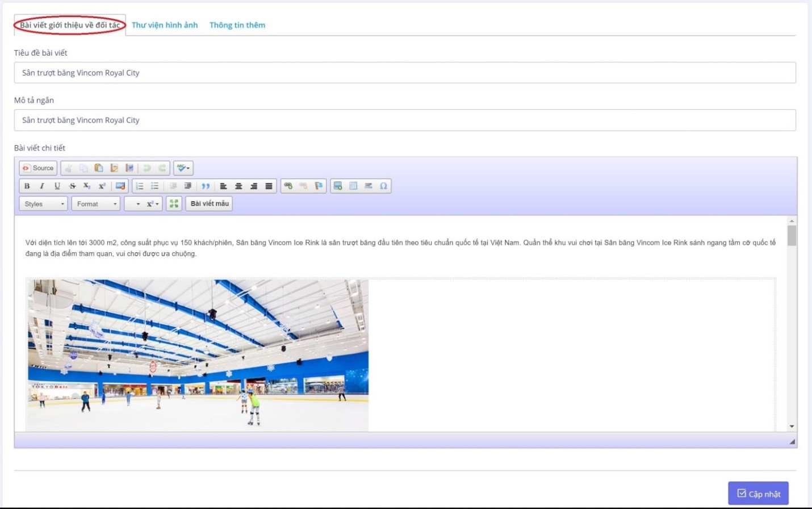Viewport: 812px width, 509px height.
Task: Insert a bulleted list
Action: click(155, 186)
